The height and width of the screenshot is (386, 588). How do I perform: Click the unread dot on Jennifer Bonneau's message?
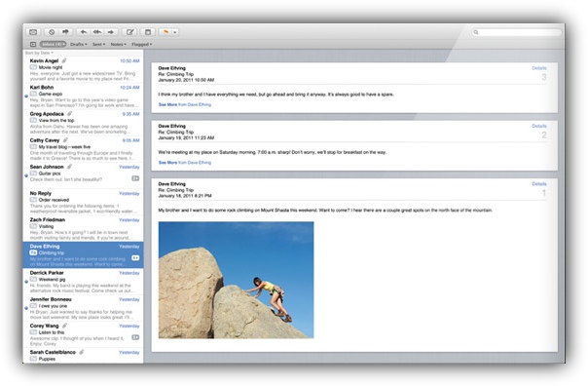coord(26,308)
